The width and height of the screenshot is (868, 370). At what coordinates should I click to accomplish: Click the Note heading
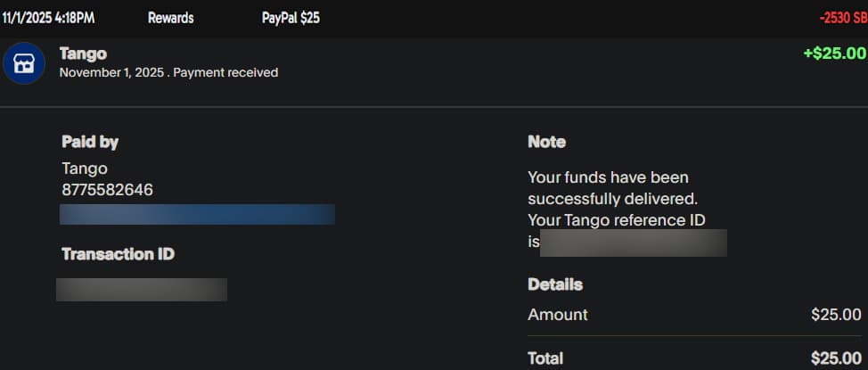[546, 142]
